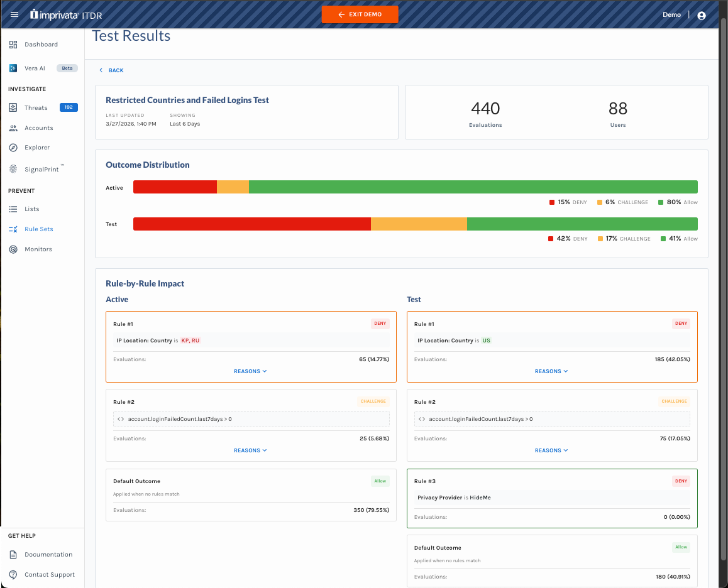
Task: Click the 185 (42.05%) evaluations value
Action: coord(672,360)
